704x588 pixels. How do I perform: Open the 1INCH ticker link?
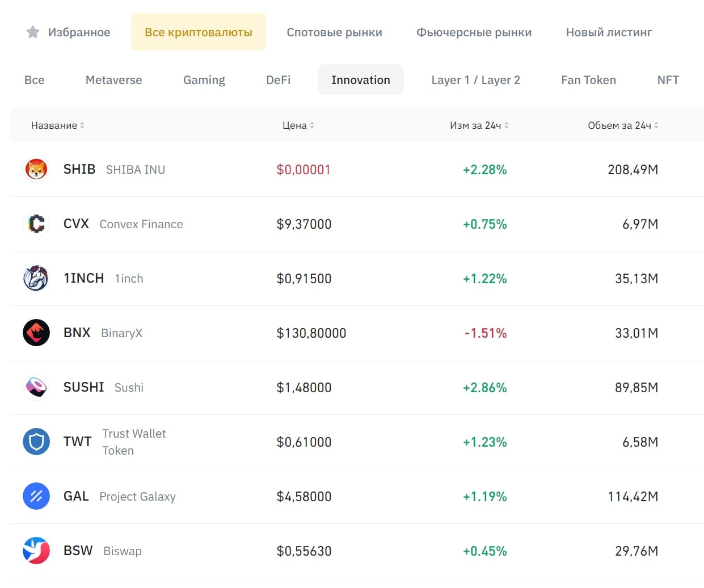click(83, 278)
